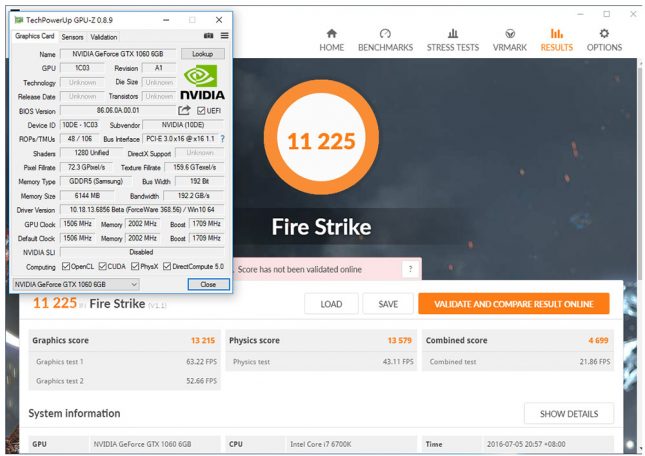Viewport: 645px width, 456px height.
Task: Maximize the 3DMark window
Action: [607, 14]
